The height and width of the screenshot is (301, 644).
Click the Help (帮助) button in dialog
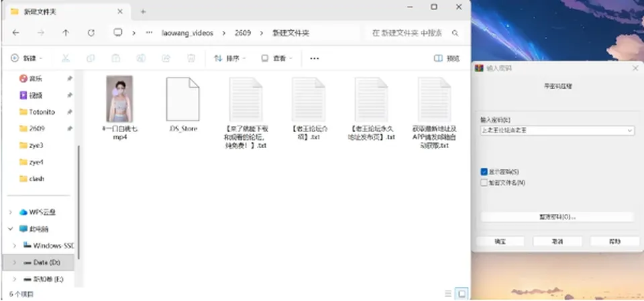point(614,241)
